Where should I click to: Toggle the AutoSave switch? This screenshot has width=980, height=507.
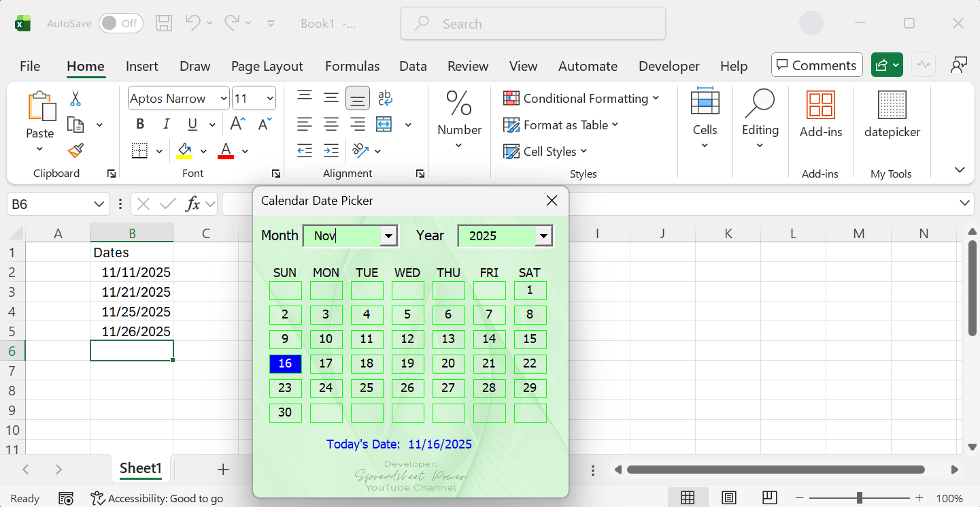[120, 23]
